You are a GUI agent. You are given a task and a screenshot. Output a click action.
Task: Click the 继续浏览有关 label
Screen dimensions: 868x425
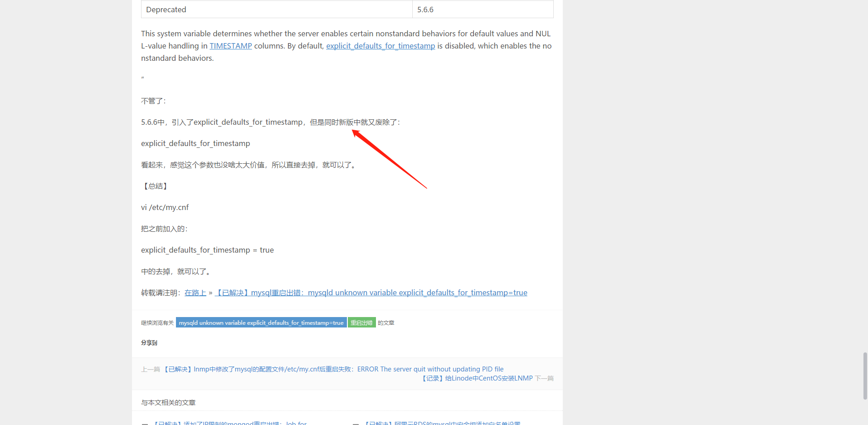click(x=157, y=323)
